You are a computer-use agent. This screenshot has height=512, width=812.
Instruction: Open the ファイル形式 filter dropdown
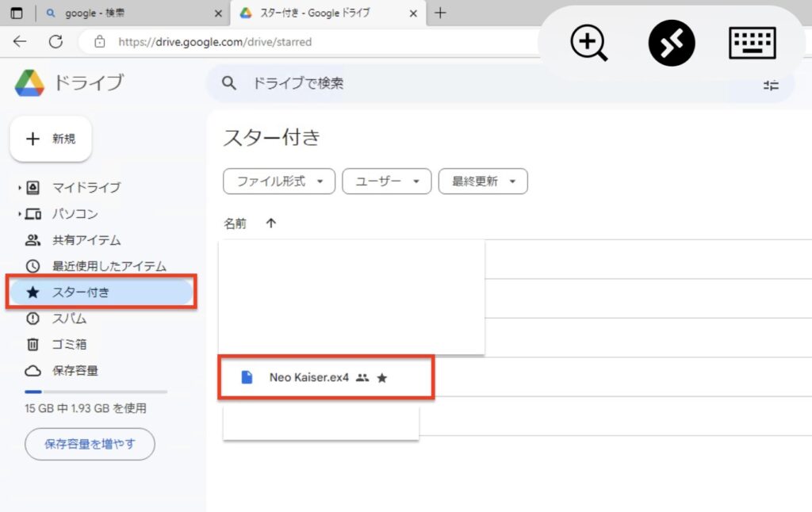(x=279, y=181)
